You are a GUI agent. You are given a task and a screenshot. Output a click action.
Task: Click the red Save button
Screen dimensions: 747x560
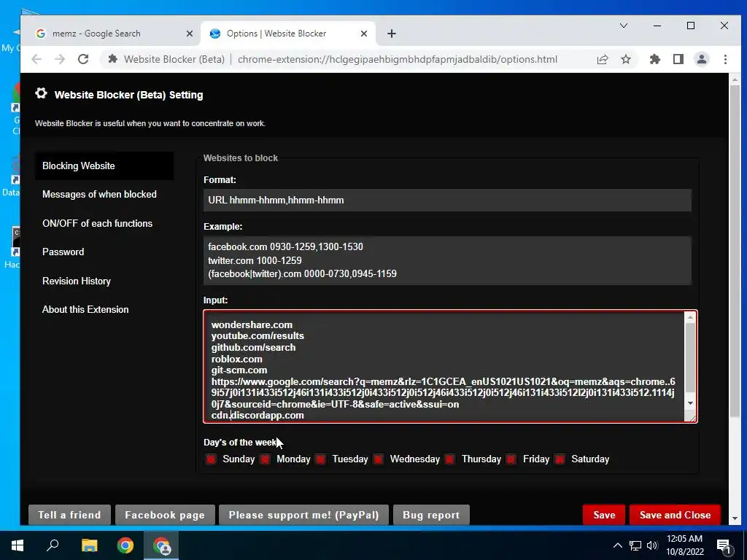pos(604,515)
